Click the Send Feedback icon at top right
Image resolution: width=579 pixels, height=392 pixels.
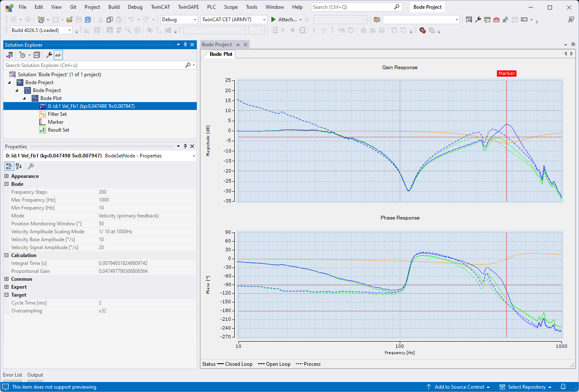pyautogui.click(x=571, y=20)
